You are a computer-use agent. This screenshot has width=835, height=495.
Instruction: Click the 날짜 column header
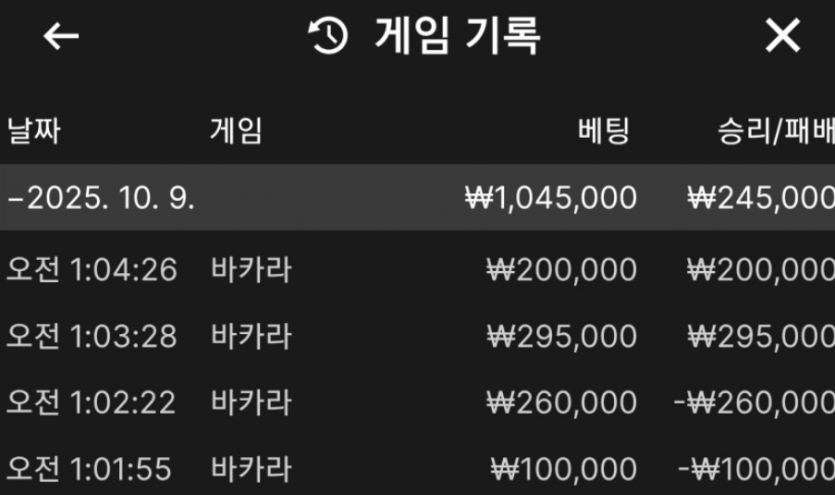34,130
